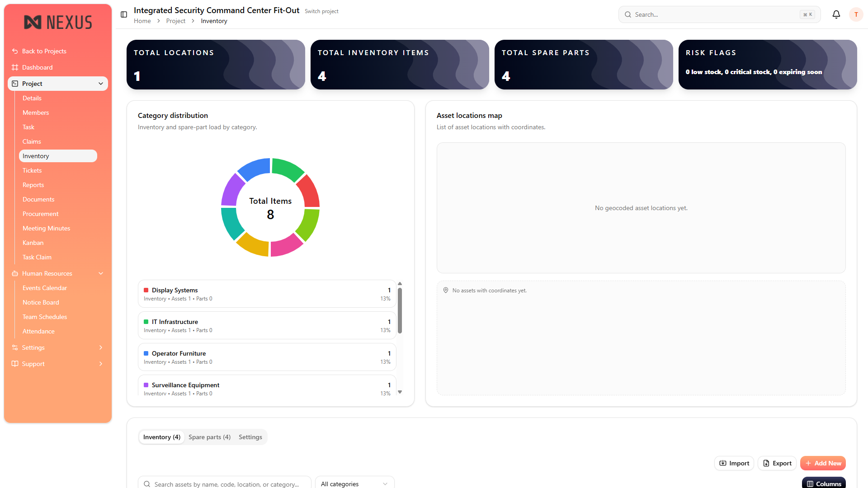Open the All categories dropdown

point(354,483)
